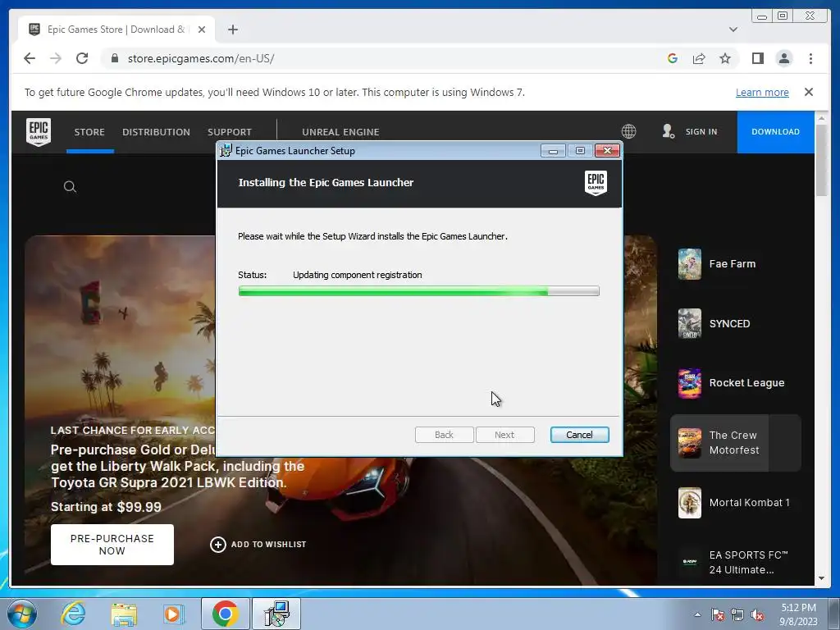Click the browser address bar URL
This screenshot has width=840, height=630.
(x=201, y=58)
